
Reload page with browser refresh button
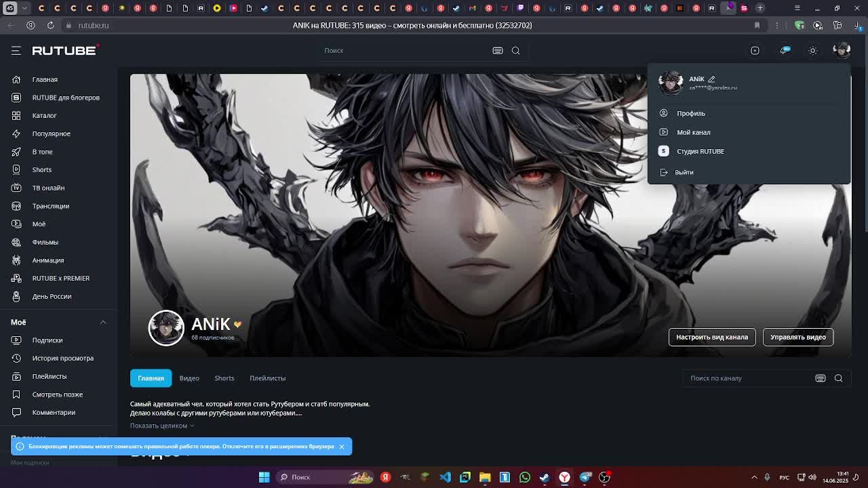coord(50,25)
